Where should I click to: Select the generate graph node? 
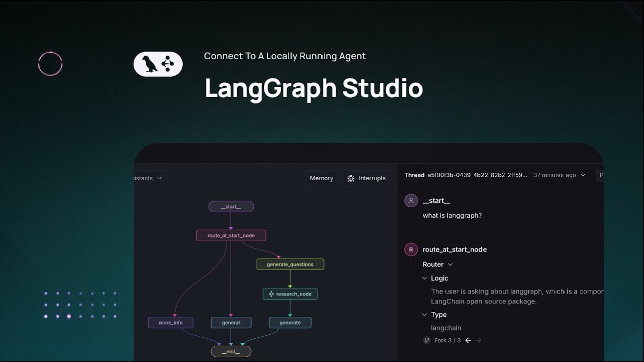coord(290,323)
